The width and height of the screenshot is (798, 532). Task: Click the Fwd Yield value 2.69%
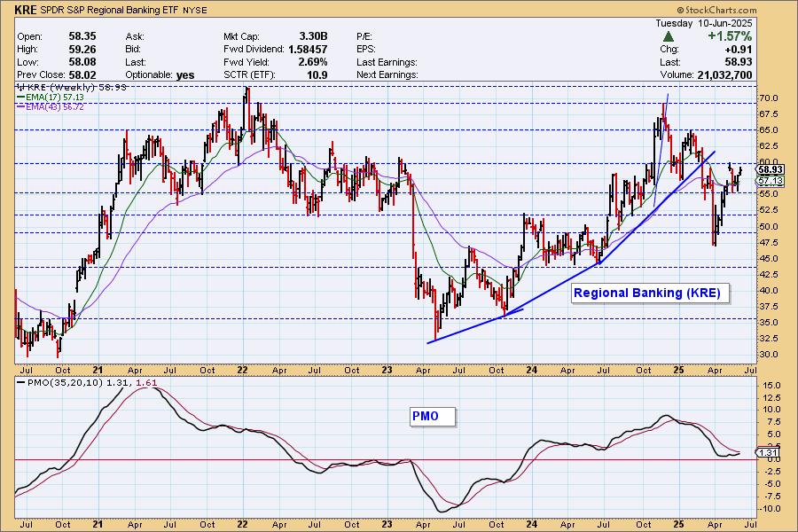tap(312, 62)
